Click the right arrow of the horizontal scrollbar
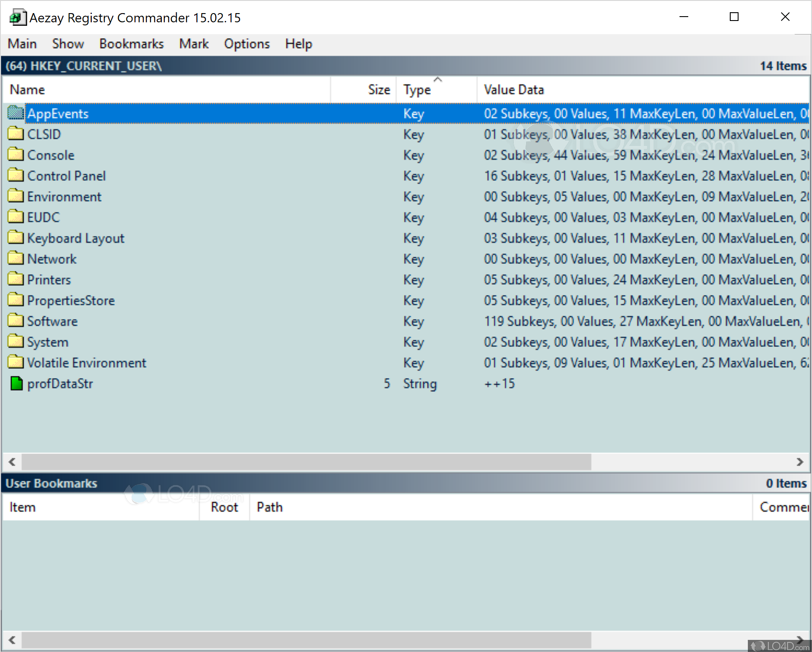The width and height of the screenshot is (812, 652). coord(800,461)
